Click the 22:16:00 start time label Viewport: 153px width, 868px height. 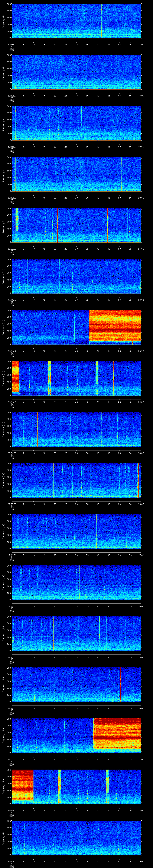(x=12, y=44)
